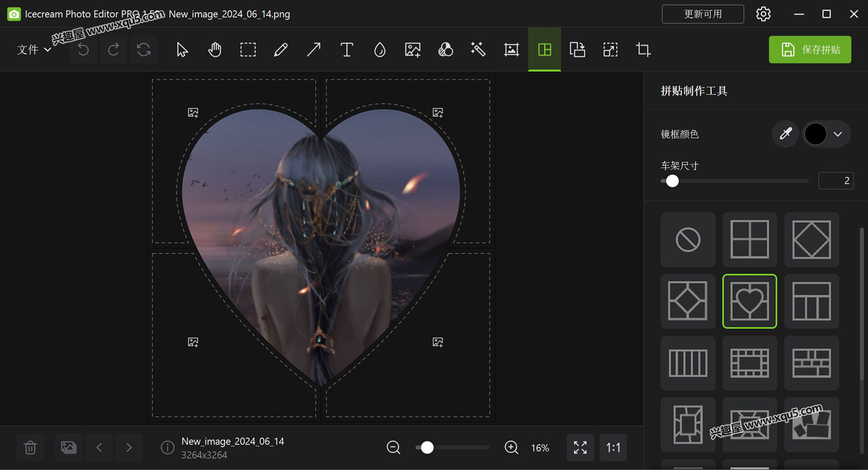Open the image gallery icon in bottom bar
868x470 pixels.
(69, 447)
